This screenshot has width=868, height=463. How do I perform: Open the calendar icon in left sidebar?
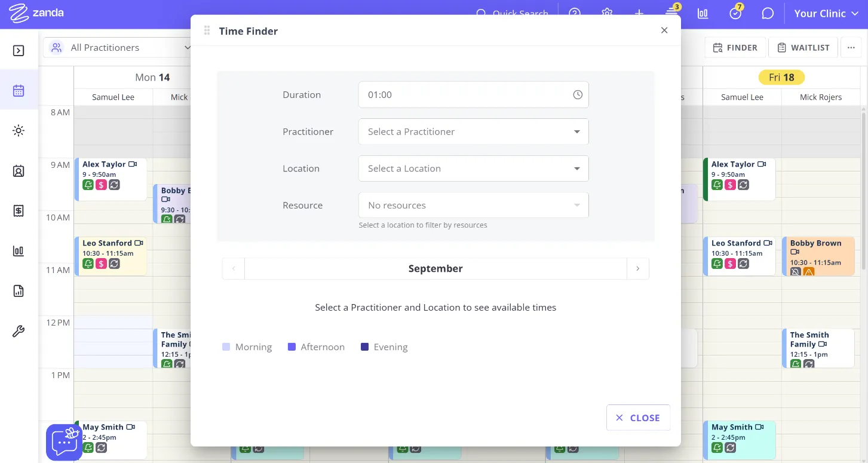coord(19,91)
